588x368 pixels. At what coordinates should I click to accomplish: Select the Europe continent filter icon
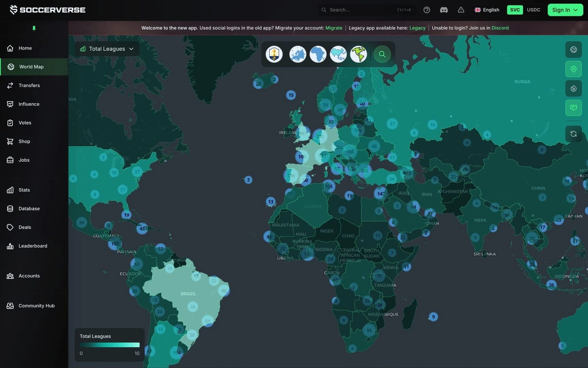(298, 54)
